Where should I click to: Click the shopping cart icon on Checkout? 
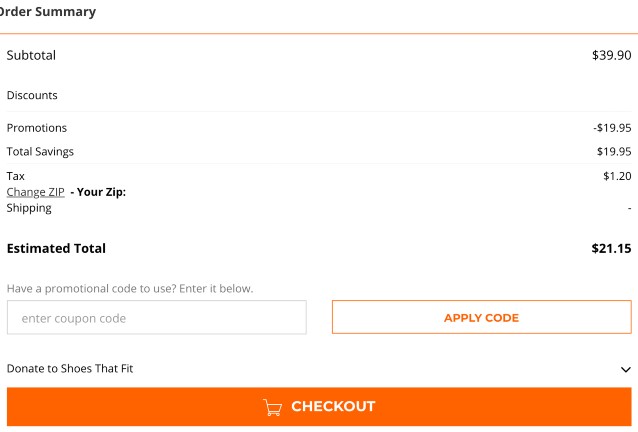(x=272, y=407)
